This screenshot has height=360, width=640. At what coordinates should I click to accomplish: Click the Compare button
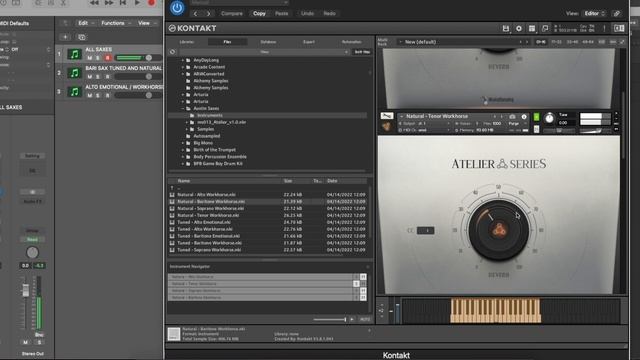[x=231, y=13]
